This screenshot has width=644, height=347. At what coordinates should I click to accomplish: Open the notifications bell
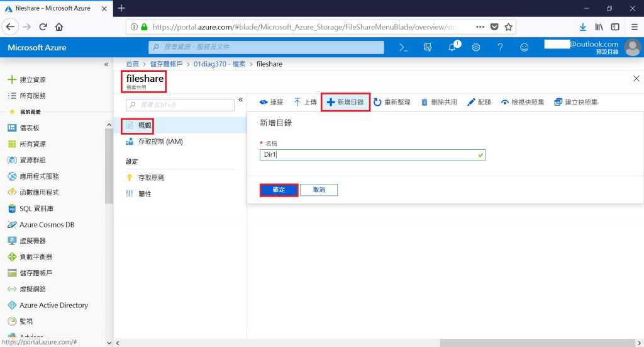click(x=453, y=47)
